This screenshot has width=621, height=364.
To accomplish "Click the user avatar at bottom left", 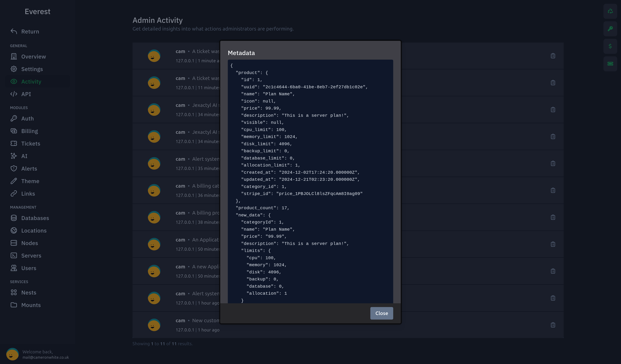I will coord(12,354).
